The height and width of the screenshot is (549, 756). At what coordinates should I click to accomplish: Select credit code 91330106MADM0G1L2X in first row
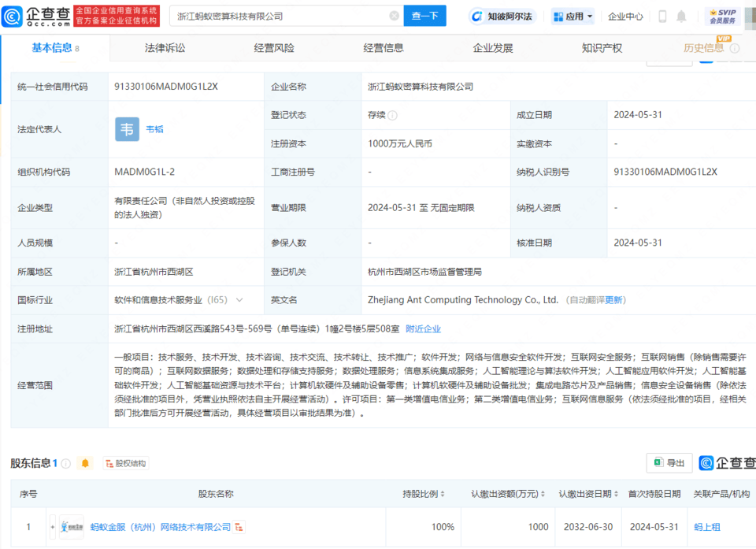pyautogui.click(x=166, y=87)
